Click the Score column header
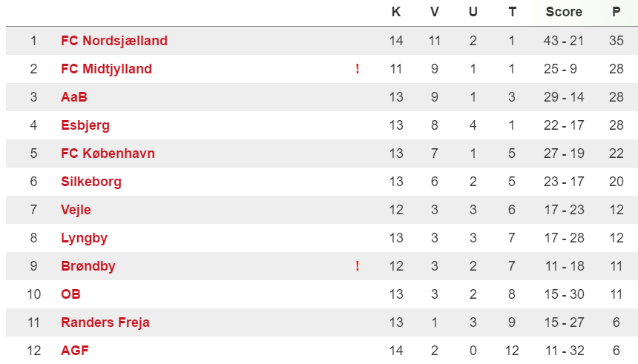The image size is (638, 364). click(564, 12)
